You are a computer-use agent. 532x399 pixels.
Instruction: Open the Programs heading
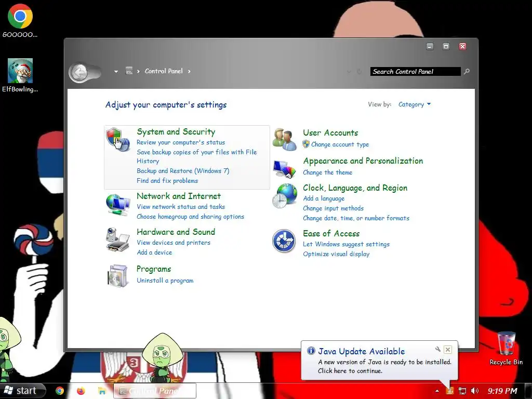click(x=154, y=269)
